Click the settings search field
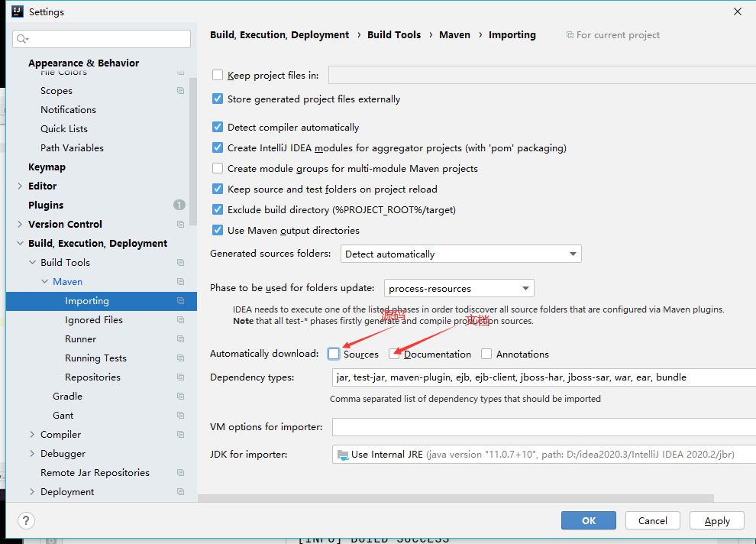The image size is (756, 544). (x=102, y=39)
